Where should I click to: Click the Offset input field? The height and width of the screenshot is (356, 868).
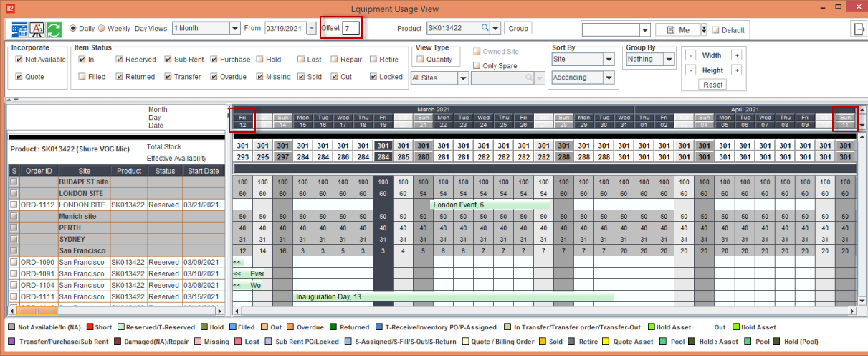(350, 28)
